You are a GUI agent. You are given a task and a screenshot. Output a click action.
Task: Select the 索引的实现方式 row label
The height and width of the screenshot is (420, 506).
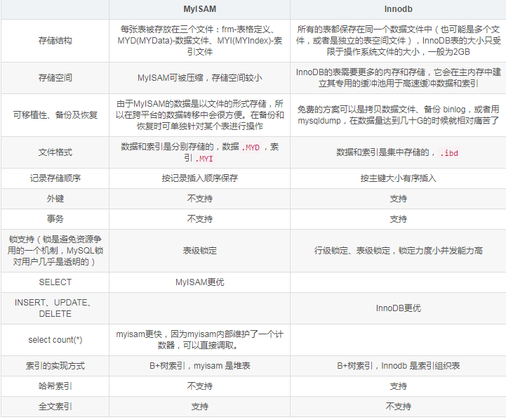pyautogui.click(x=55, y=366)
